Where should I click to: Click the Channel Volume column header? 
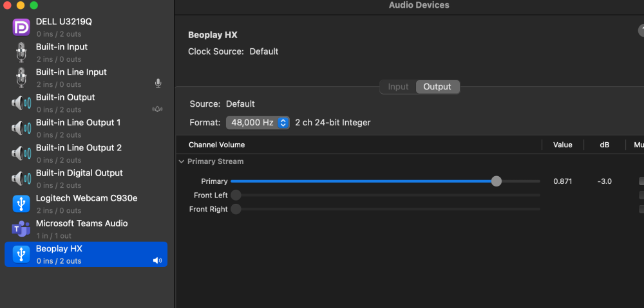217,145
